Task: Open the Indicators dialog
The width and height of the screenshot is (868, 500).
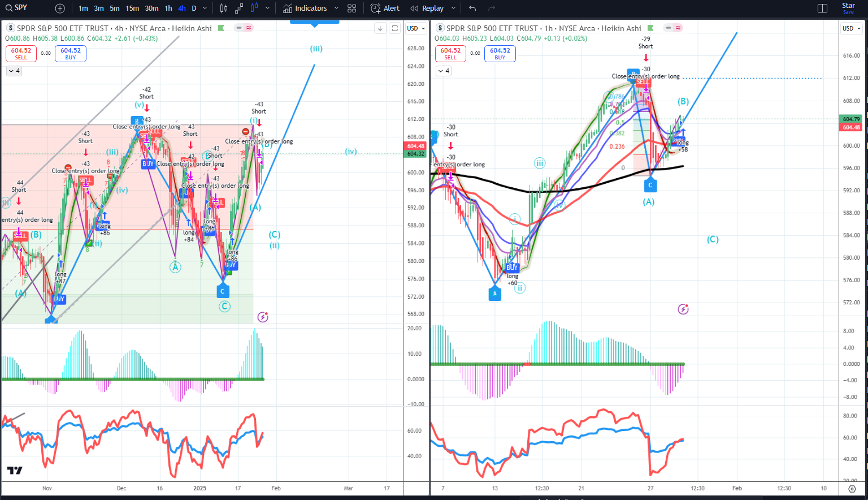Action: point(305,8)
